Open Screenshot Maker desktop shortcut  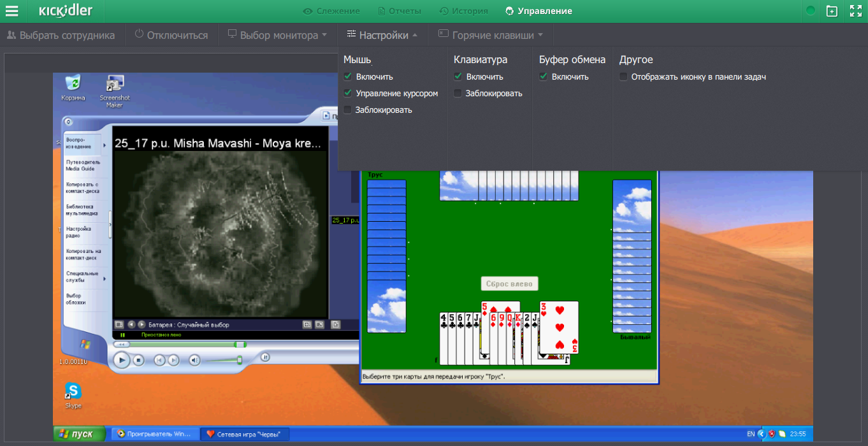[x=115, y=91]
